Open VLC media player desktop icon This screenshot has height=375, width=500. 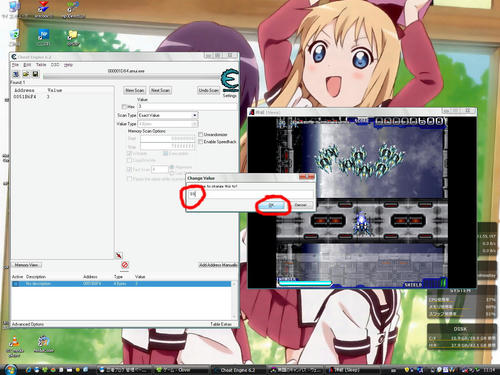pyautogui.click(x=14, y=342)
